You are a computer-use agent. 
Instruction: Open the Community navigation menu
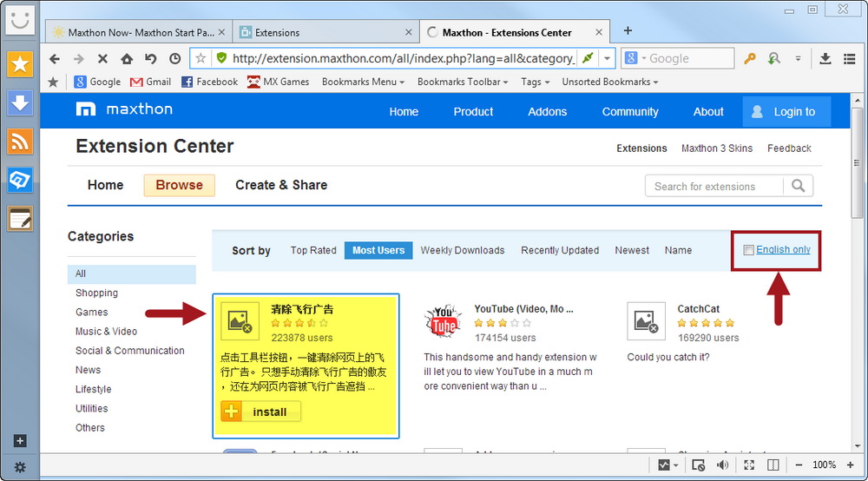click(630, 112)
